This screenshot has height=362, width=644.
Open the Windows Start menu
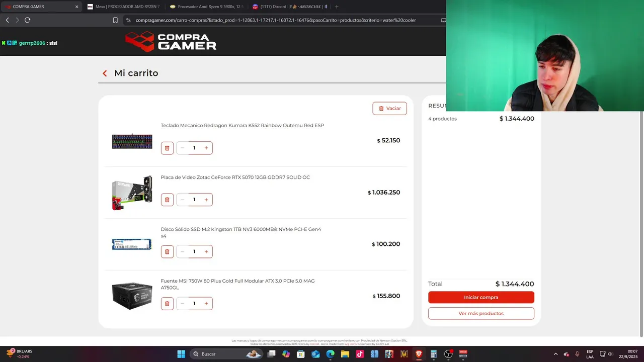coord(181,354)
